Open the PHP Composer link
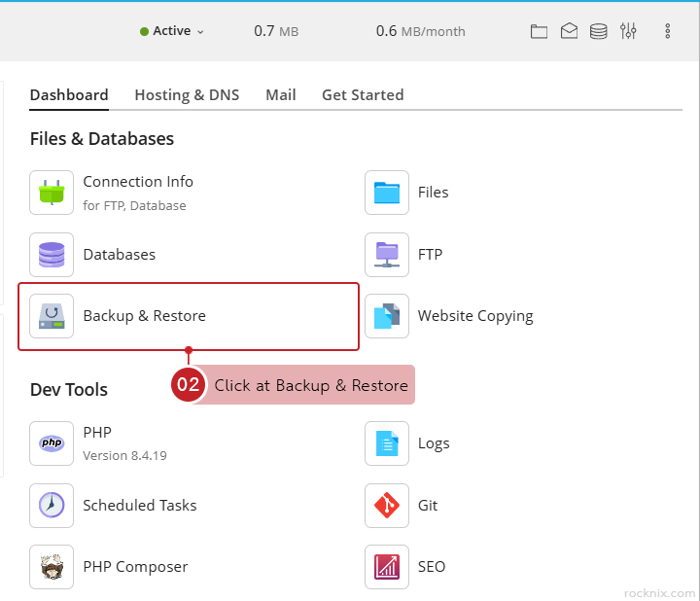Screen dimensions: 700x601 pyautogui.click(x=135, y=567)
